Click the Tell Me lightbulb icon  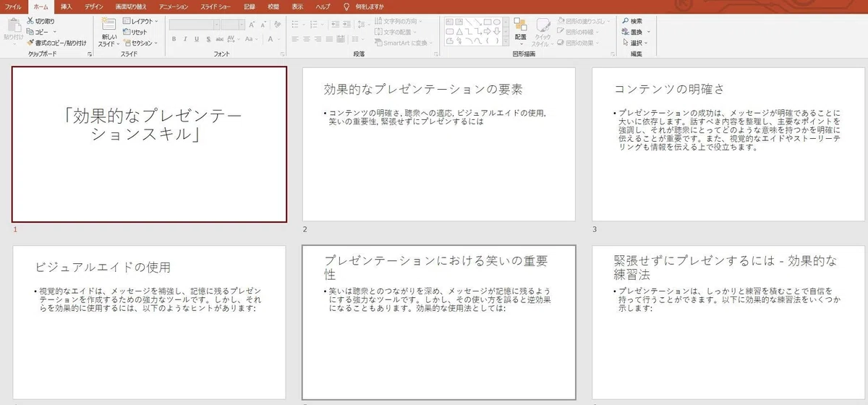coord(346,6)
